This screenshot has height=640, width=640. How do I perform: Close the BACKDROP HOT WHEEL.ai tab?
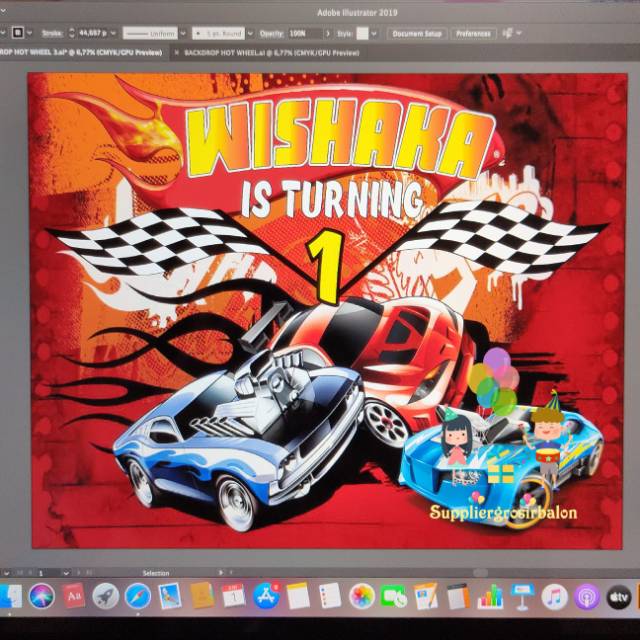click(177, 53)
